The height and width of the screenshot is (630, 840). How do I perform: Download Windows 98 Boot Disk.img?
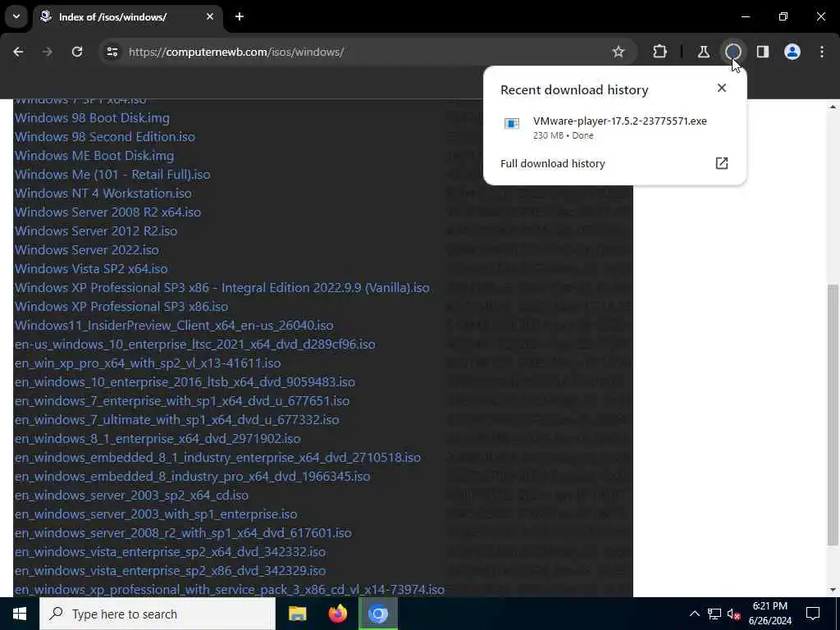point(92,118)
